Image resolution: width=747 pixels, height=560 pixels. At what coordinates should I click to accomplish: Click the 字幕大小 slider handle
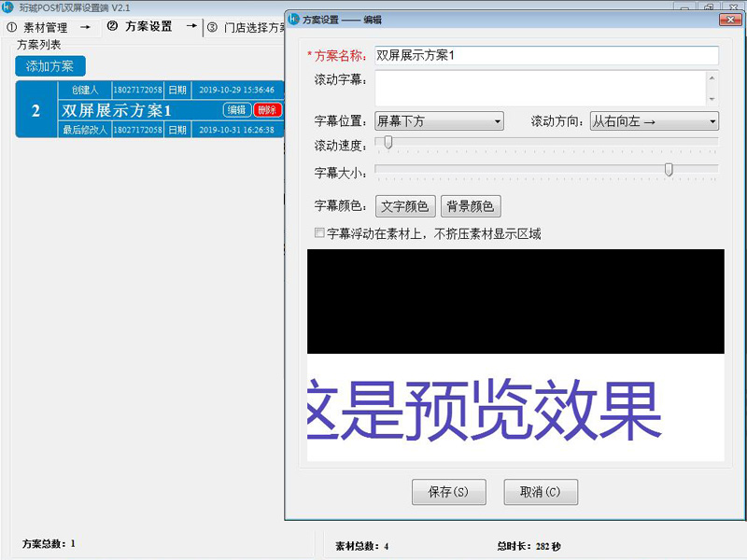pos(669,170)
